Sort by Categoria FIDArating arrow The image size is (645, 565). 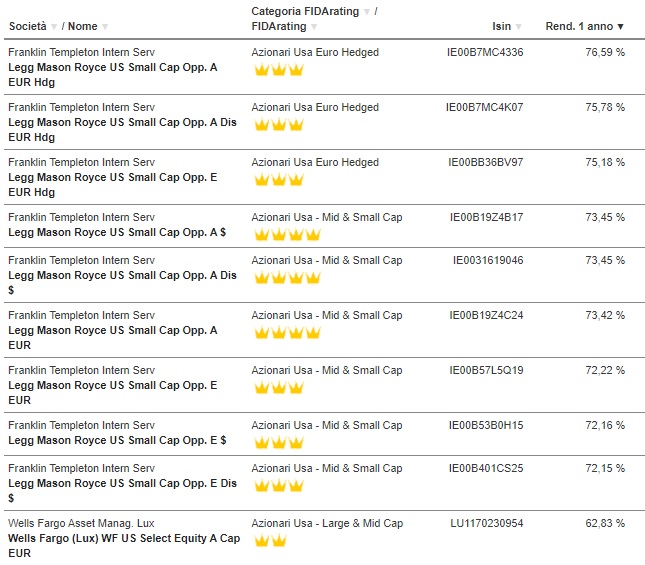(x=367, y=12)
